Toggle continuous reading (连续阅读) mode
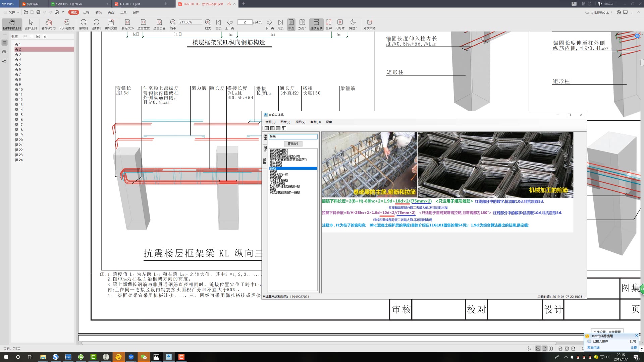 pyautogui.click(x=316, y=24)
